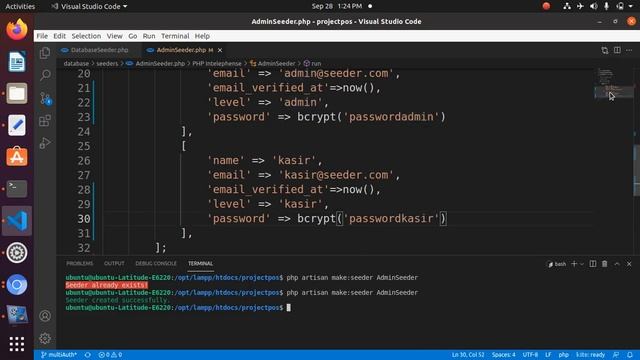640x360 pixels.
Task: Open the Terminal menu
Action: [175, 36]
